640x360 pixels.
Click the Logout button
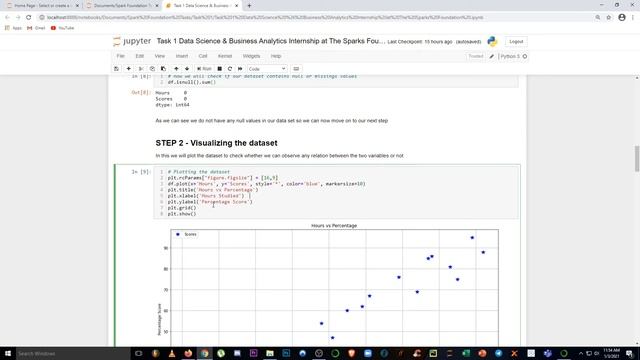(516, 42)
